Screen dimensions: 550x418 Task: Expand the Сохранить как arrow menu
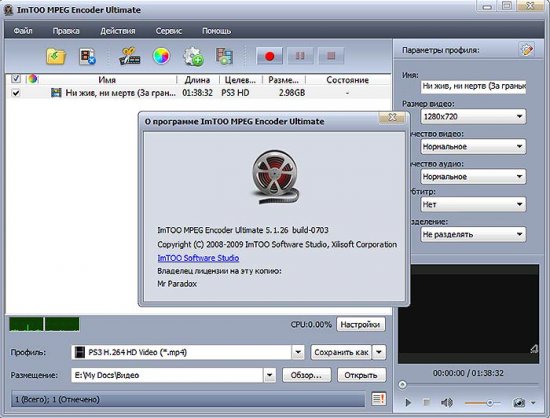point(379,352)
